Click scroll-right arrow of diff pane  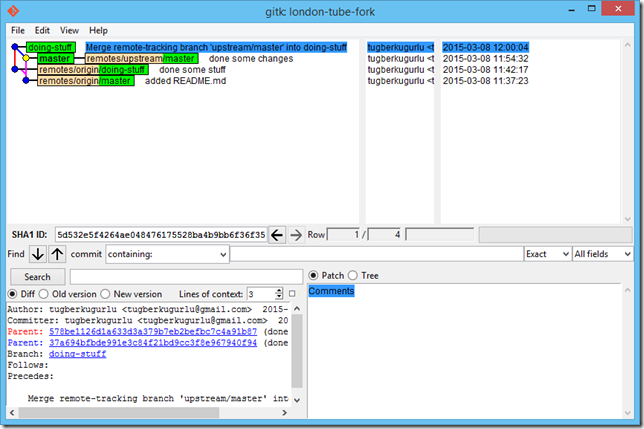click(x=284, y=413)
